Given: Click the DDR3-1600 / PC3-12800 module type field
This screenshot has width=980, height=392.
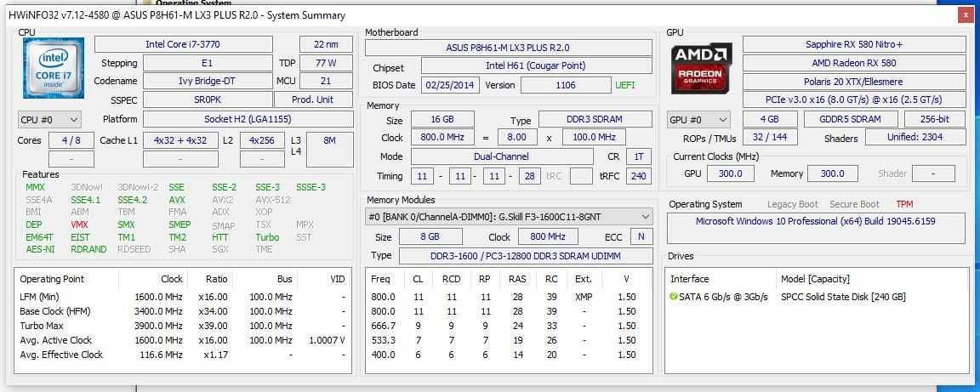Looking at the screenshot, I should coord(525,256).
